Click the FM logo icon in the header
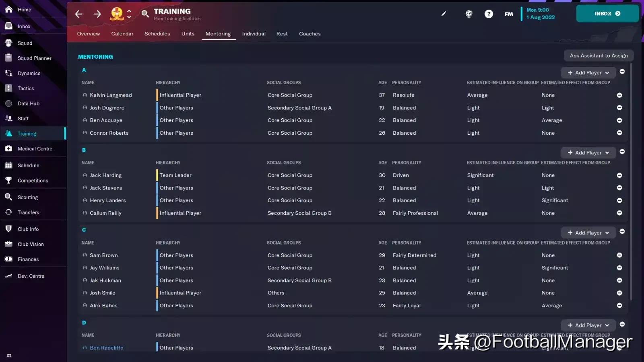Viewport: 644px width, 362px height. [x=508, y=14]
